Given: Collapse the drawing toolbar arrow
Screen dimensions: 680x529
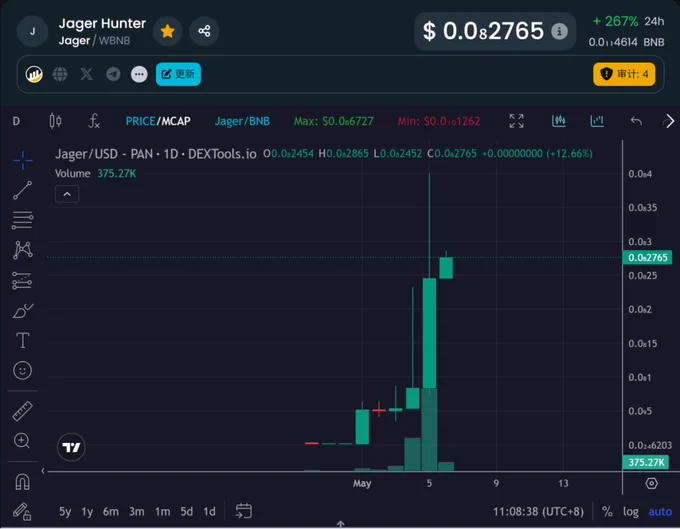Looking at the screenshot, I should click(x=43, y=470).
